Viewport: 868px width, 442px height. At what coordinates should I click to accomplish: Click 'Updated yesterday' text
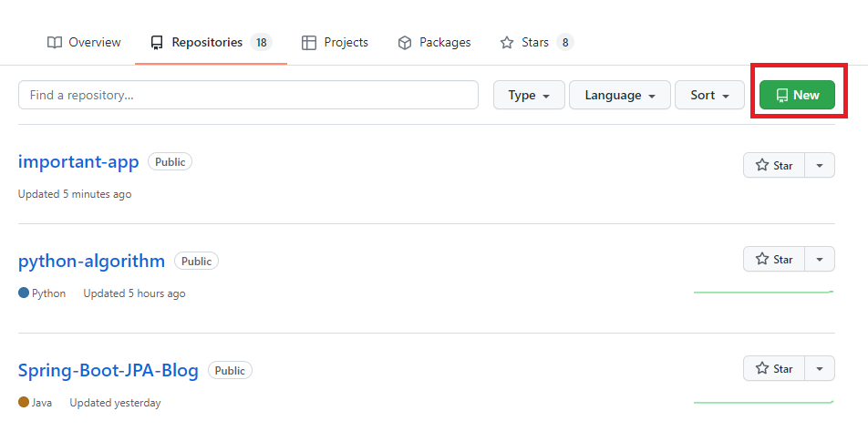coord(115,403)
